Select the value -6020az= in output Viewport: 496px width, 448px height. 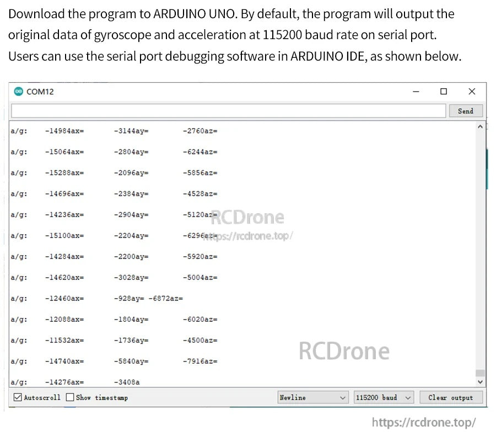click(200, 319)
